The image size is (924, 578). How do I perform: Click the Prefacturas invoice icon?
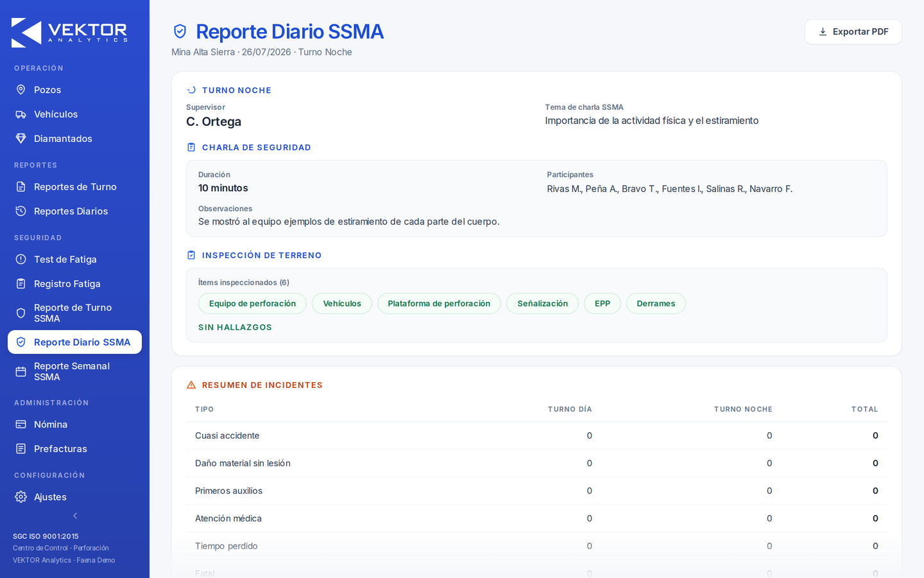[x=21, y=449]
